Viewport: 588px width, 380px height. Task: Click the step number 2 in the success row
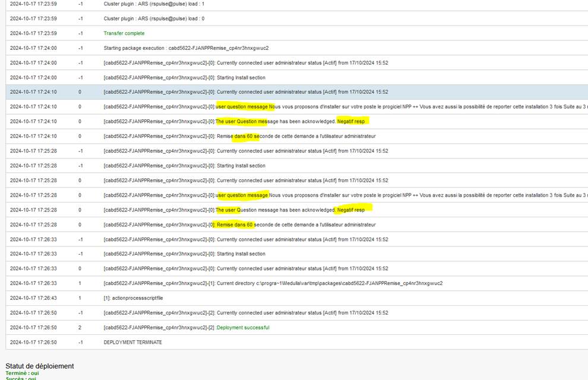(80, 328)
